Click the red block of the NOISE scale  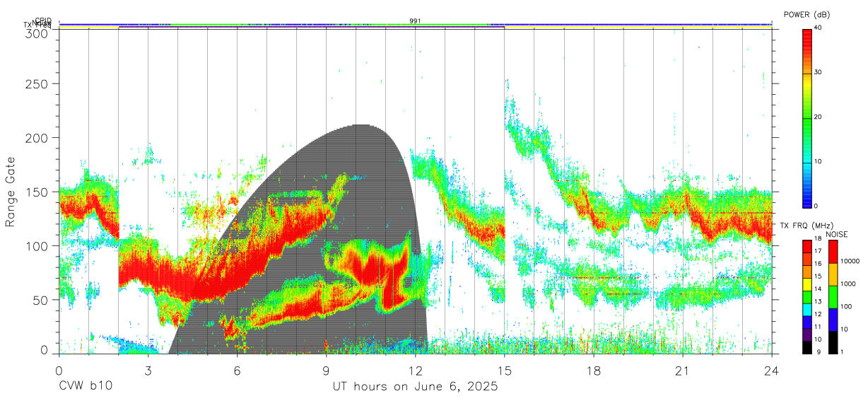(x=834, y=251)
